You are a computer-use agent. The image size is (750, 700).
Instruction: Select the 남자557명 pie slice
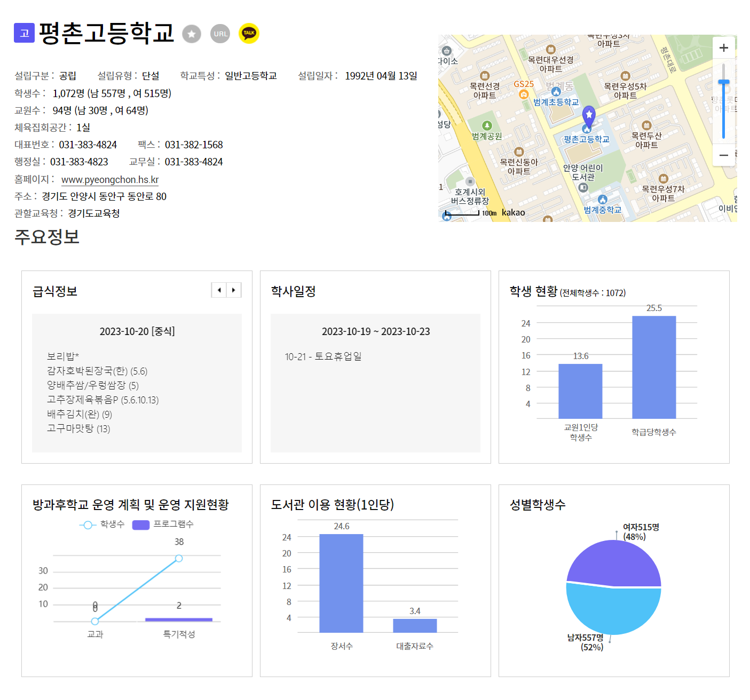[x=614, y=610]
